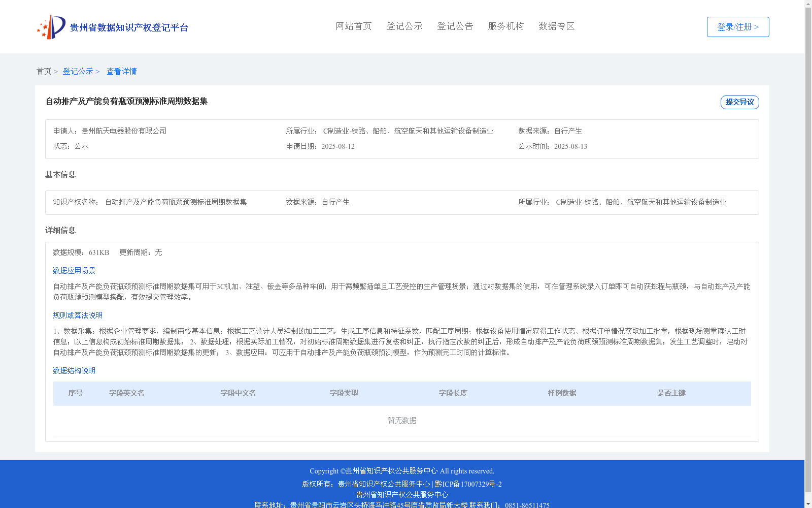Click the 字段中文名 column header

coord(239,393)
